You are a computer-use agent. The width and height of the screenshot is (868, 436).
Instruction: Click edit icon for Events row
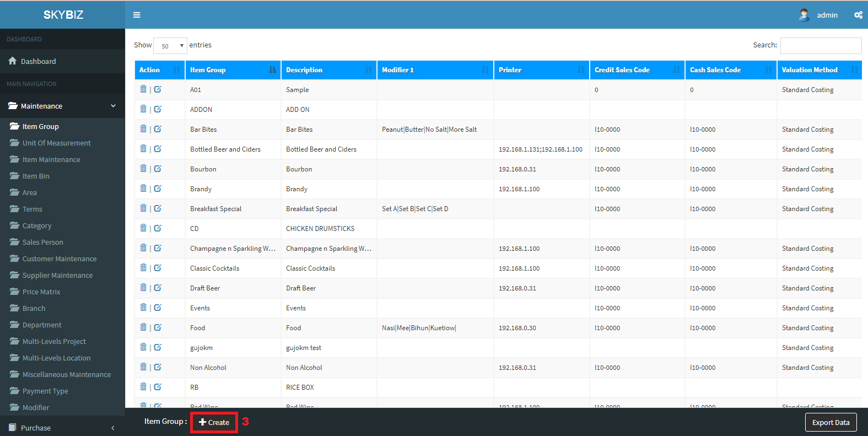point(158,308)
